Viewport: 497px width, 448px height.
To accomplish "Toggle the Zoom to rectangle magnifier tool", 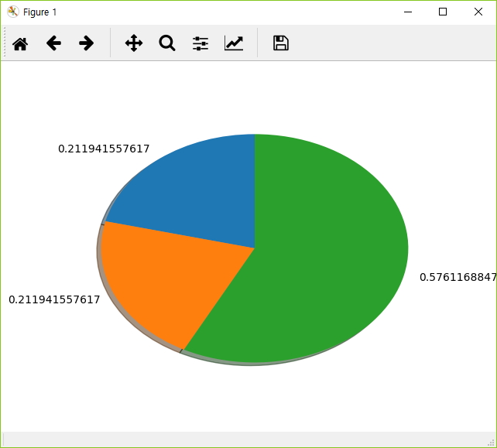I will pyautogui.click(x=167, y=43).
